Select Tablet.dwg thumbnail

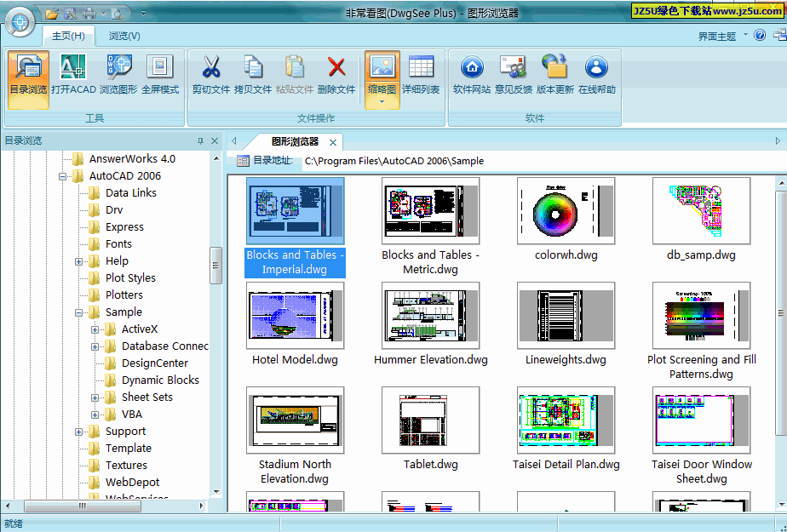[430, 420]
